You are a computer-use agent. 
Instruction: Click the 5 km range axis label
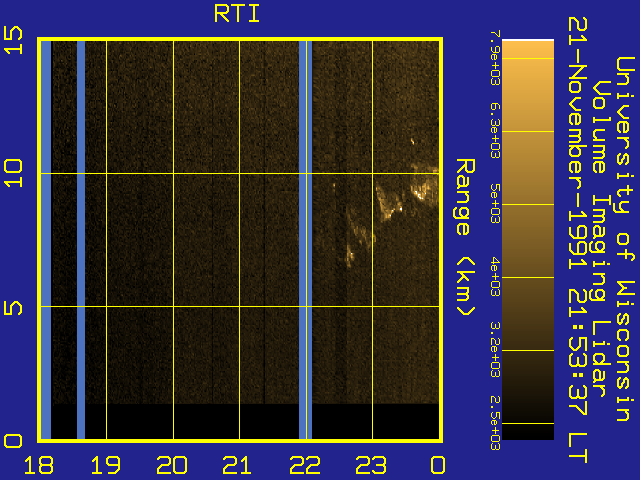pyautogui.click(x=13, y=307)
